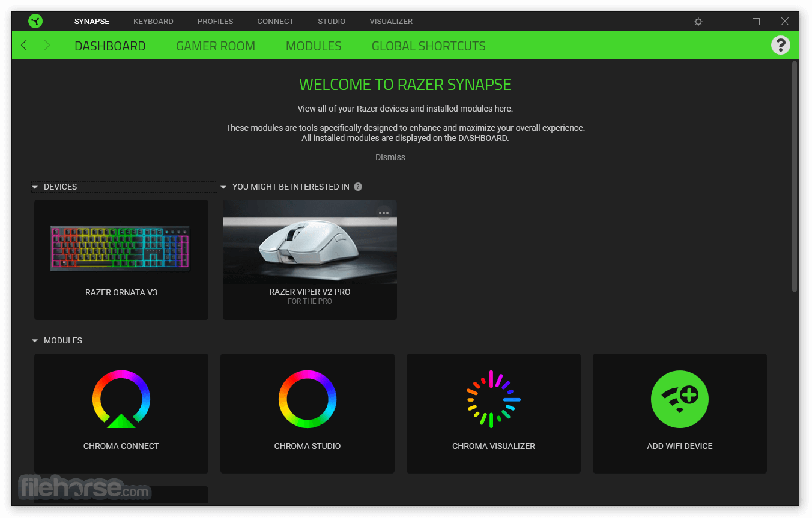Click the Chroma Visualizer label
This screenshot has width=812, height=518.
(x=494, y=447)
